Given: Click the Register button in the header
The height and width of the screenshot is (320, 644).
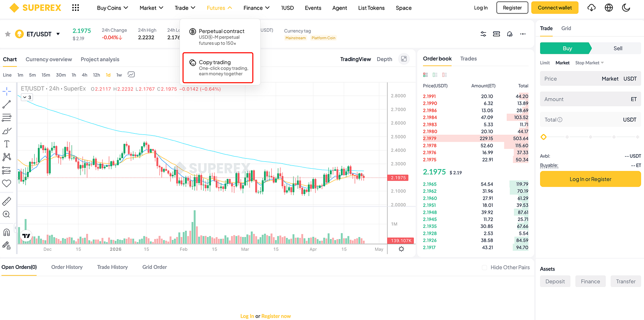Looking at the screenshot, I should tap(512, 8).
